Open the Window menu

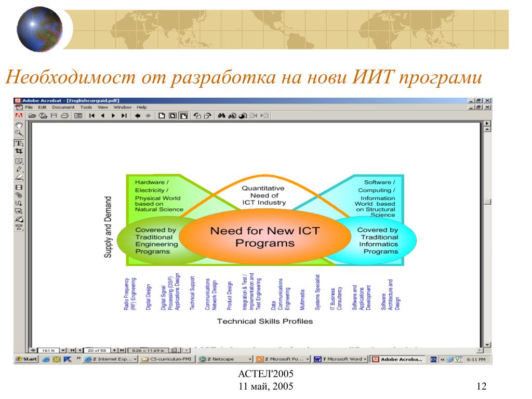122,107
